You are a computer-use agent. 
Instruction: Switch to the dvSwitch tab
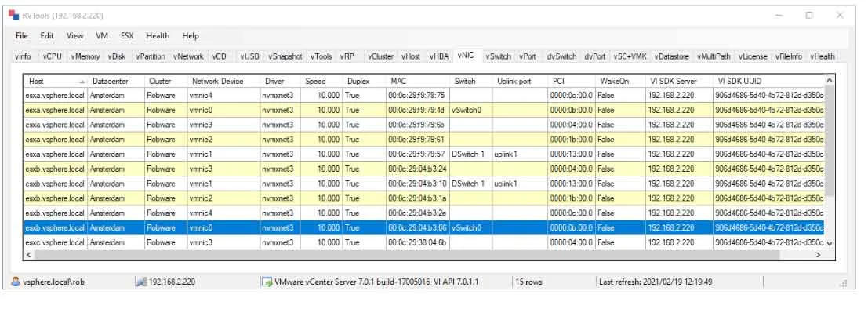562,56
